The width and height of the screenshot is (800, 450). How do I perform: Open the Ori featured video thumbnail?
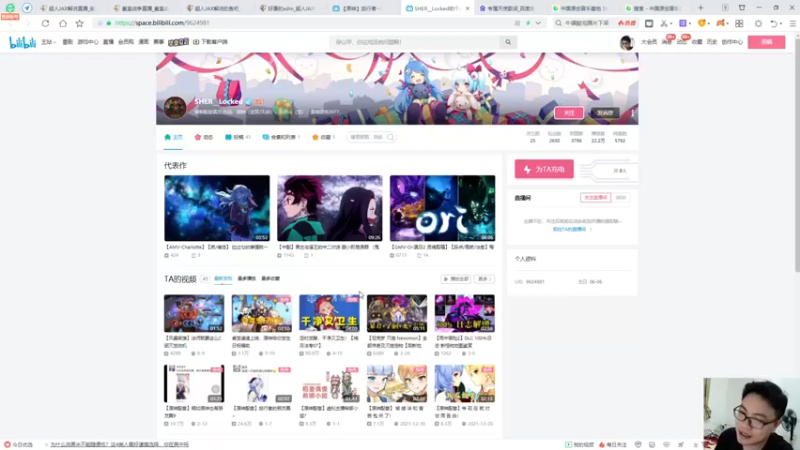442,208
